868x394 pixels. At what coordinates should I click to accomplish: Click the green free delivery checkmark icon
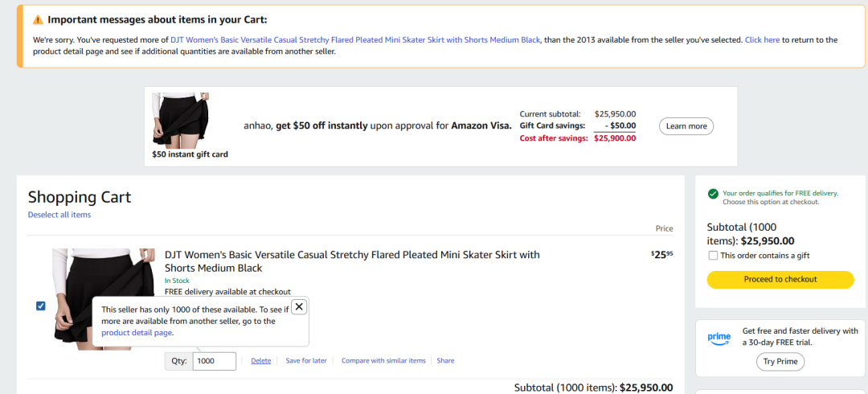[713, 194]
